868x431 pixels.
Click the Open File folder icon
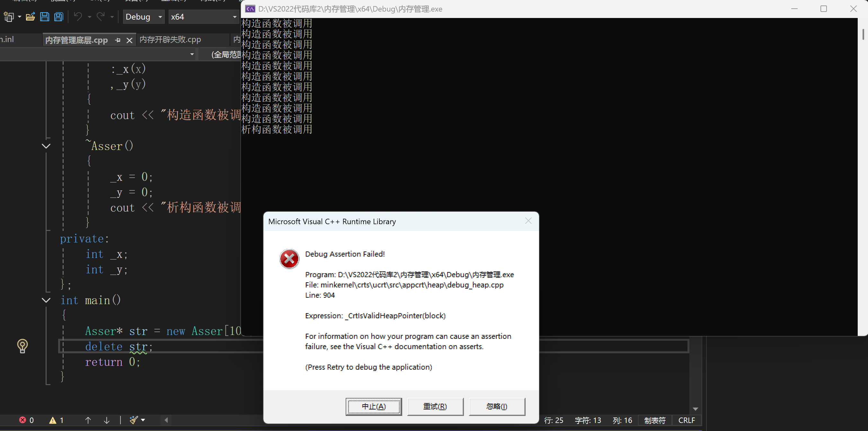tap(30, 17)
